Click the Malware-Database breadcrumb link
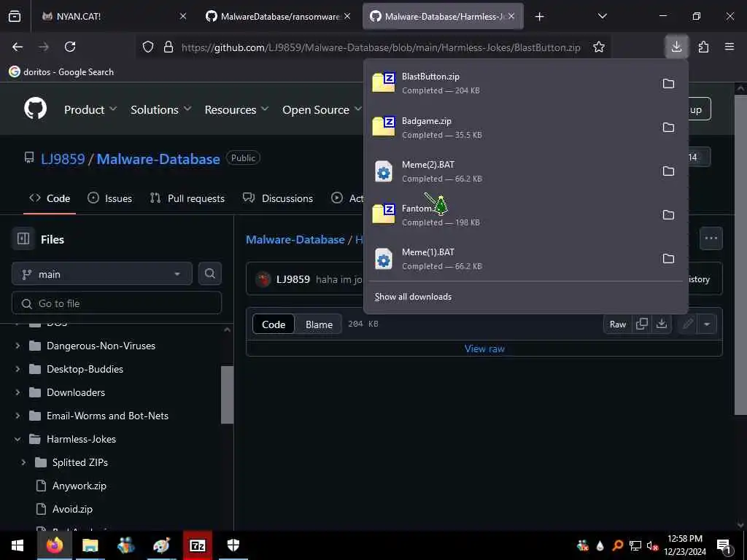This screenshot has height=560, width=747. [295, 239]
